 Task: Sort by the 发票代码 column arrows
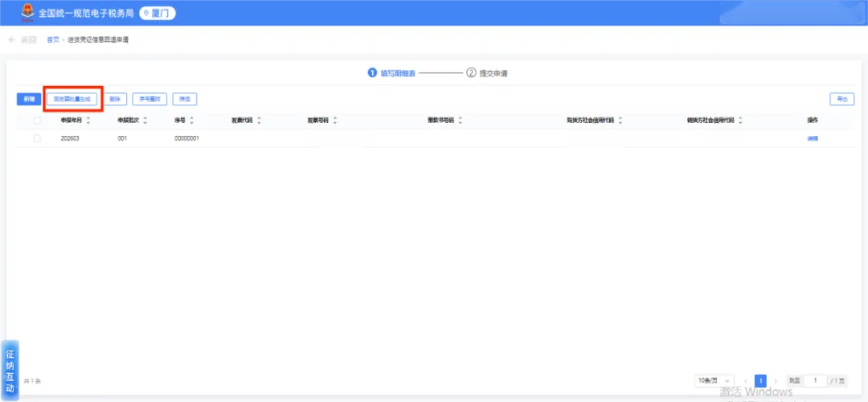[x=259, y=121]
